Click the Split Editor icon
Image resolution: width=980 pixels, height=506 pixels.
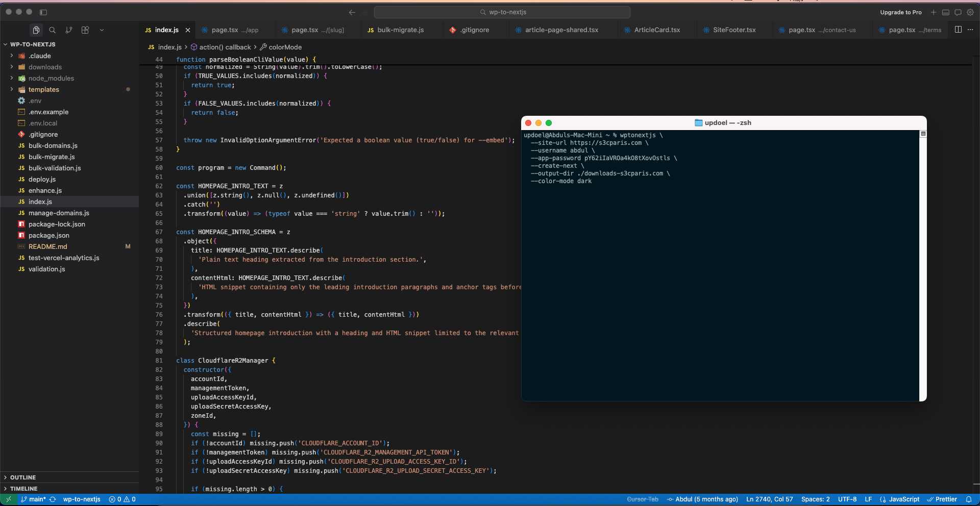tap(958, 30)
